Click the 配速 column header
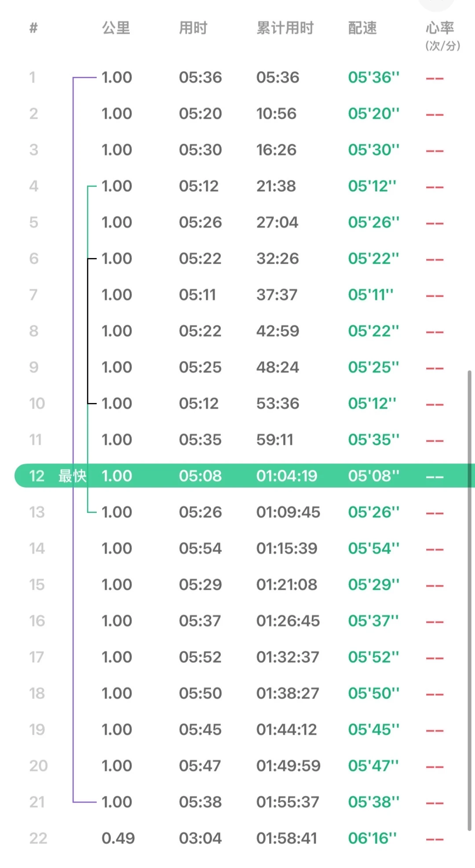 tap(362, 28)
